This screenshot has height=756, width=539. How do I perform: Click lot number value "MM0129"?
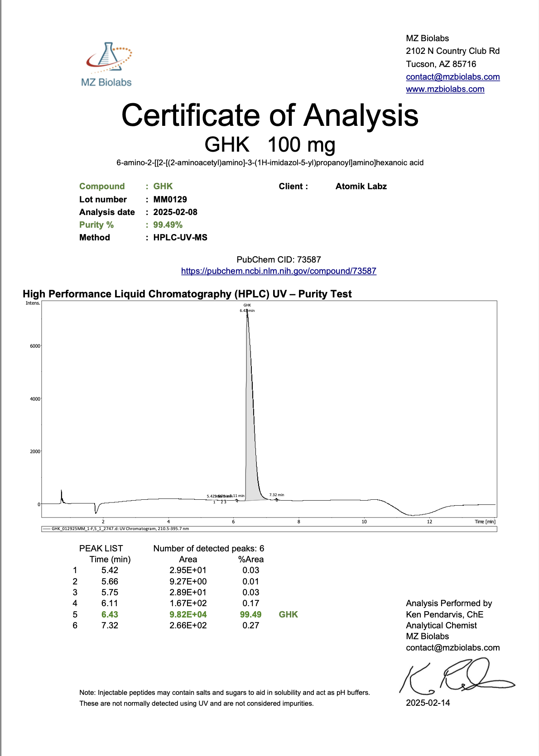pos(170,199)
